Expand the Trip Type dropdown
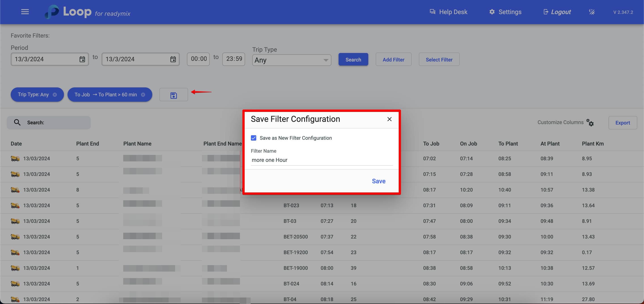The width and height of the screenshot is (644, 304). coord(292,60)
